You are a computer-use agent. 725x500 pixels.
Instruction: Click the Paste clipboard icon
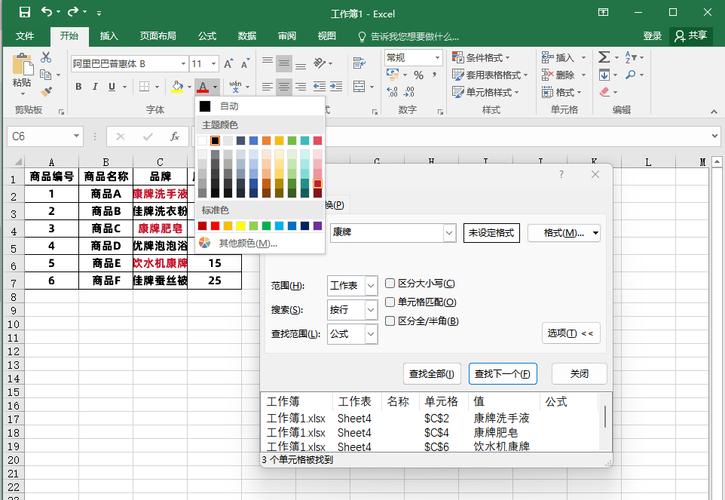tap(22, 65)
